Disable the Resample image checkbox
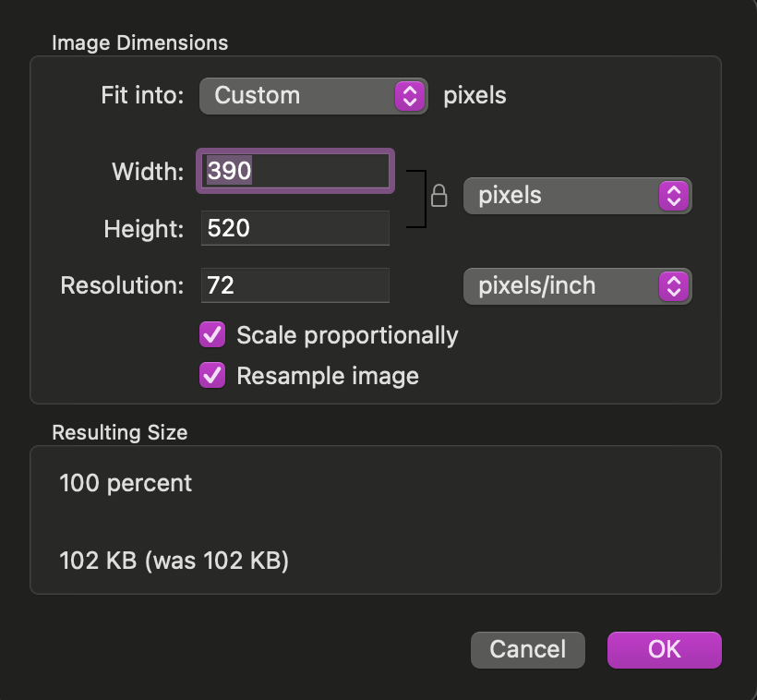Screen dimensions: 757x700 click(x=212, y=376)
